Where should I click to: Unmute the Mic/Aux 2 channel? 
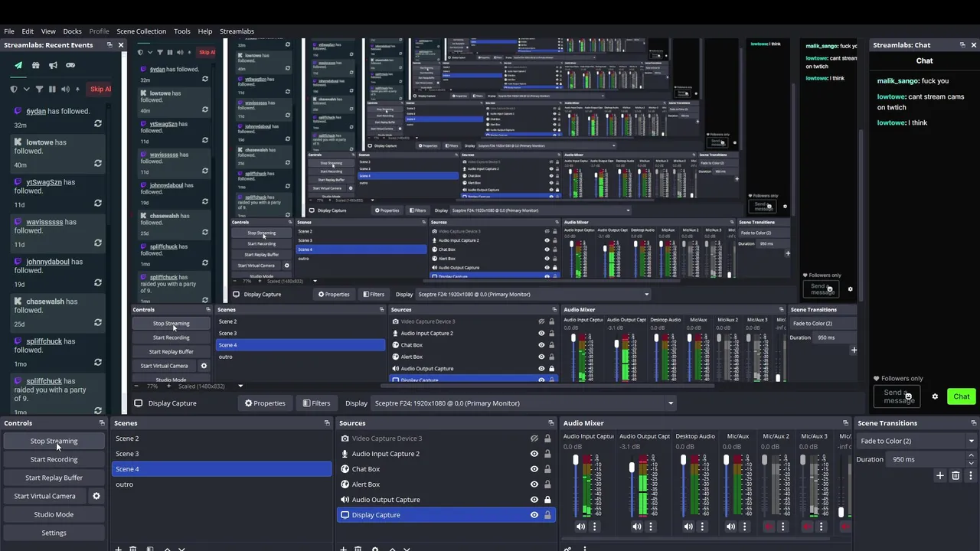769,527
